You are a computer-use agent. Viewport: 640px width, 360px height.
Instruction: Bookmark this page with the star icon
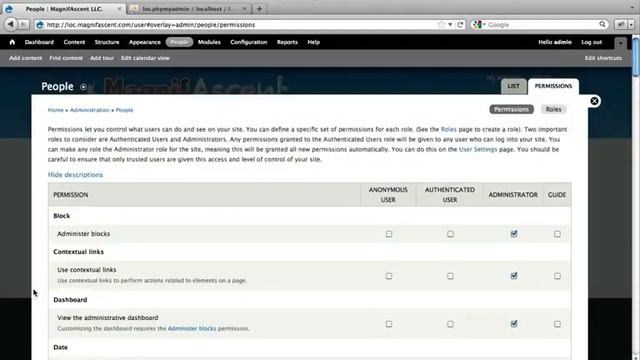(441, 24)
